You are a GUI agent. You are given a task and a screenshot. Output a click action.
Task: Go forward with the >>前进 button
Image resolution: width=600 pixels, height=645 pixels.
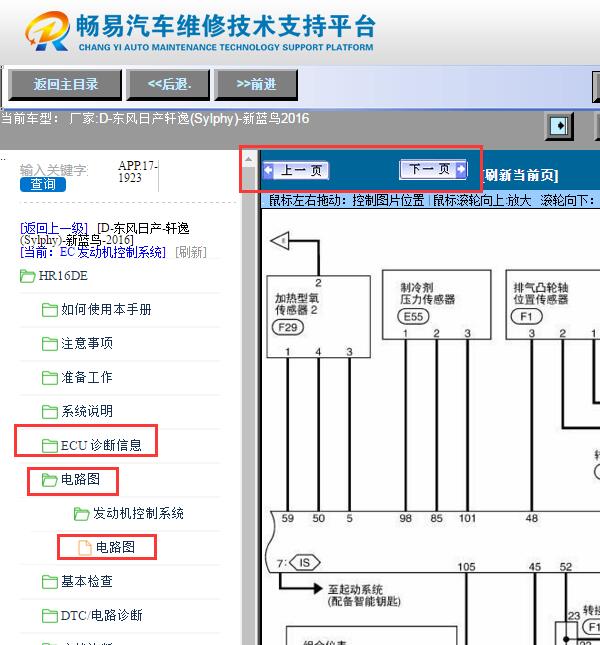click(256, 85)
